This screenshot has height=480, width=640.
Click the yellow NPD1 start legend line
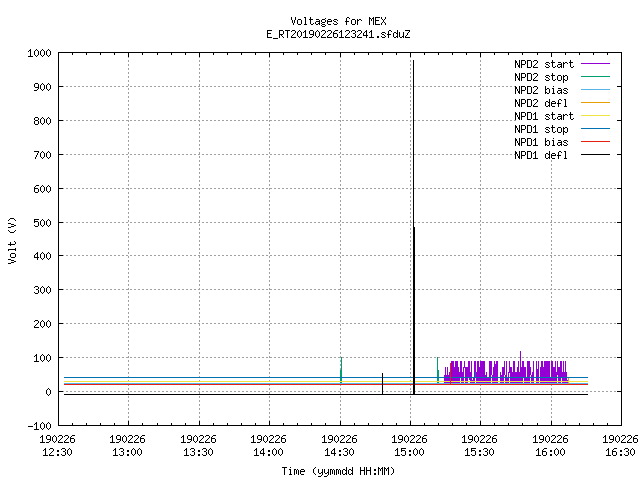pos(596,116)
